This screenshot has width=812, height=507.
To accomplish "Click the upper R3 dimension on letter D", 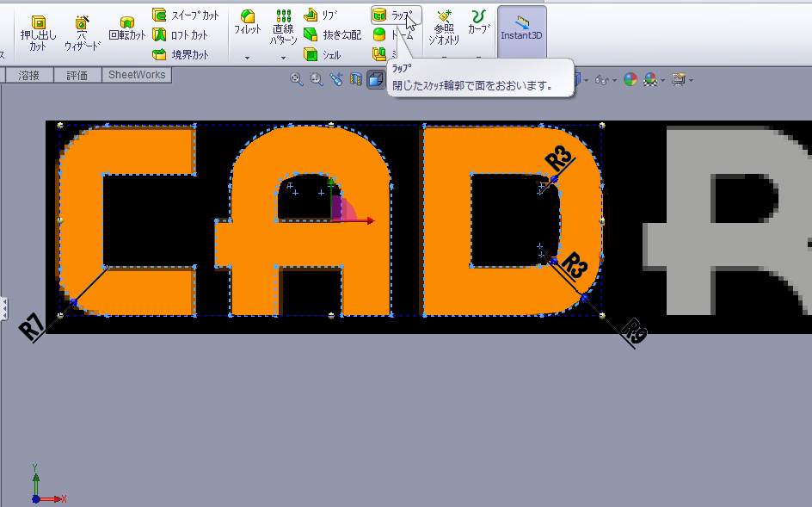I will [559, 158].
